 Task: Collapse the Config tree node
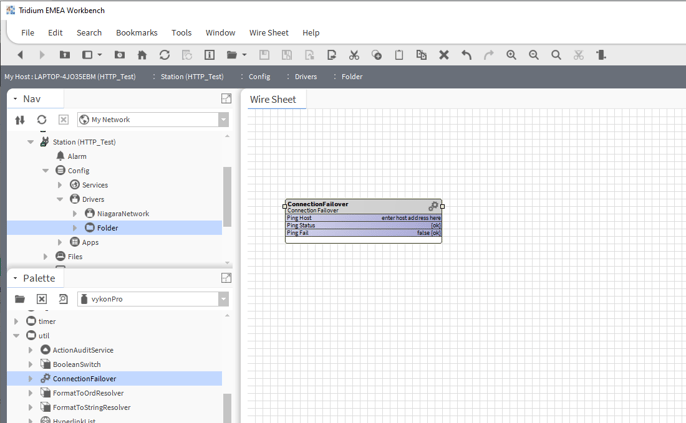(46, 171)
